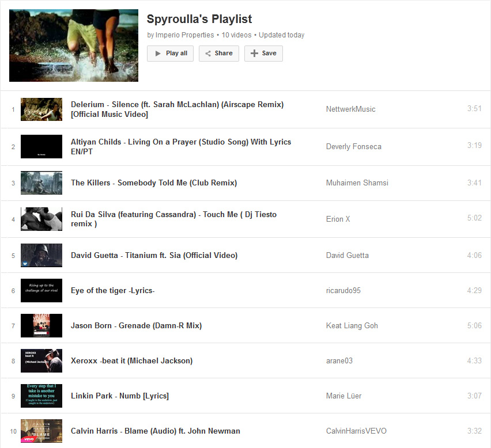Viewport: 491px width, 448px height.
Task: Play Eye of the tiger -Lyrics- title
Action: click(x=113, y=290)
